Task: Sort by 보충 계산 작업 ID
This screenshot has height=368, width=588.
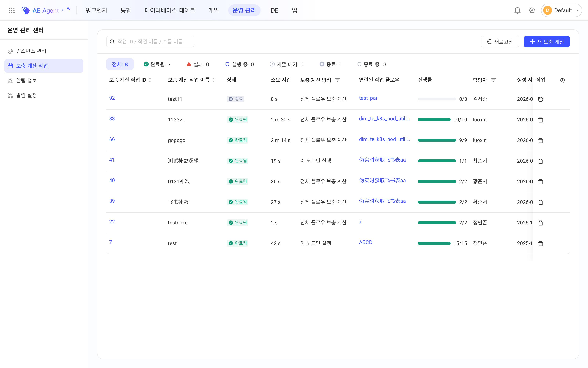Action: click(150, 80)
